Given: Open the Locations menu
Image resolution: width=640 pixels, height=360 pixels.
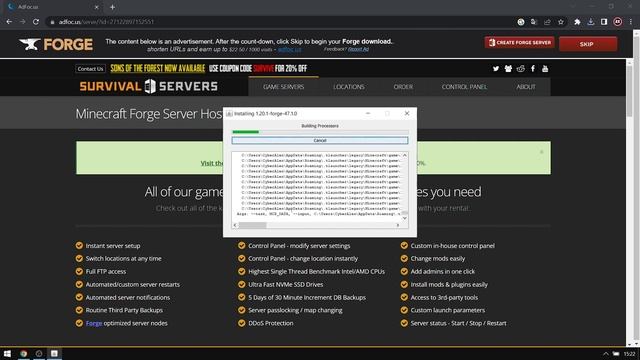Looking at the screenshot, I should (349, 87).
